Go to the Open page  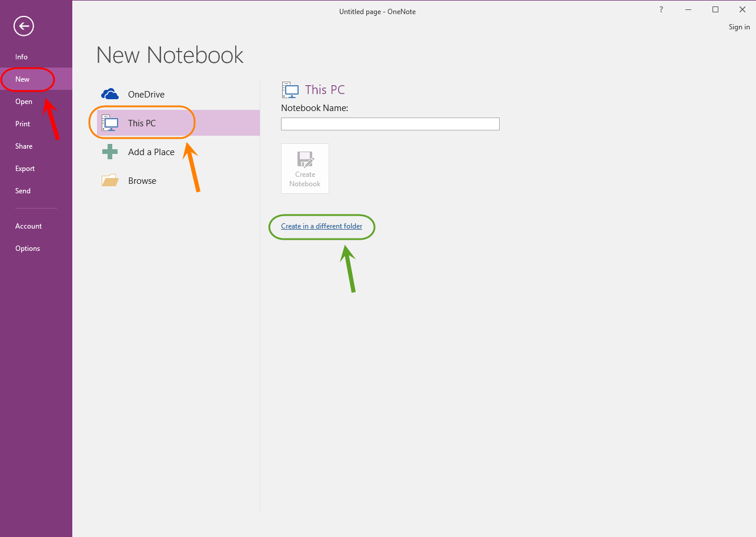pyautogui.click(x=24, y=102)
